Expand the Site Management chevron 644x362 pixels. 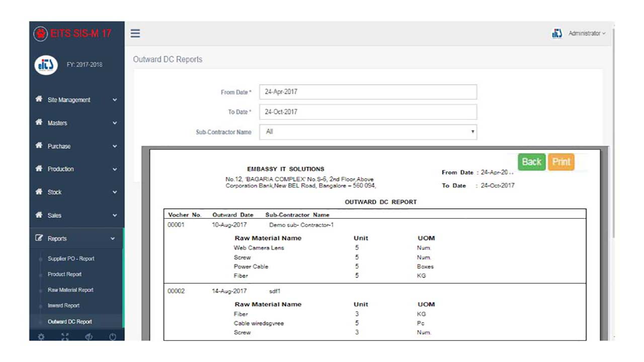[115, 100]
